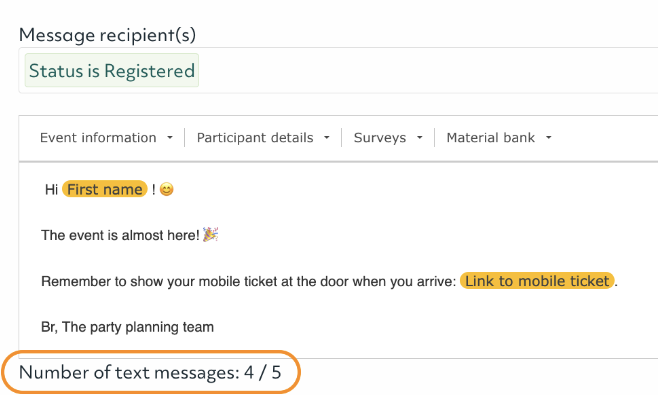Click the Material bank caret arrow

pos(548,138)
